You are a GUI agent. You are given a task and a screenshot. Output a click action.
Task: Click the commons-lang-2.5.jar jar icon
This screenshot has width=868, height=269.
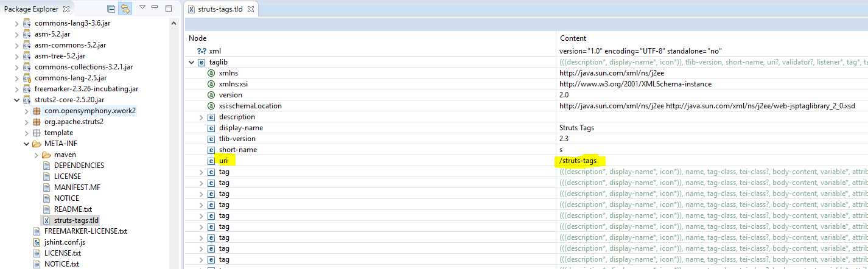27,78
